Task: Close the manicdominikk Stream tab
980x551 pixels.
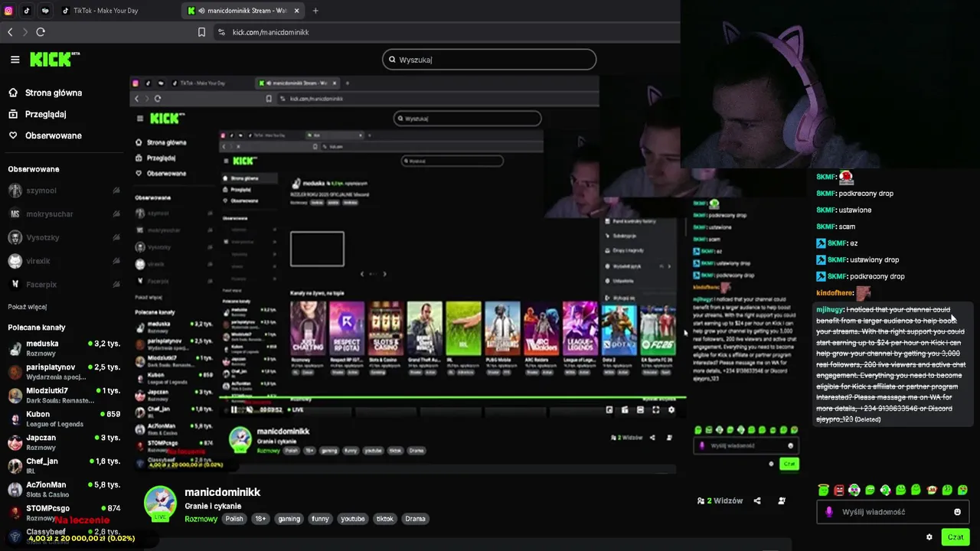Action: pyautogui.click(x=296, y=11)
